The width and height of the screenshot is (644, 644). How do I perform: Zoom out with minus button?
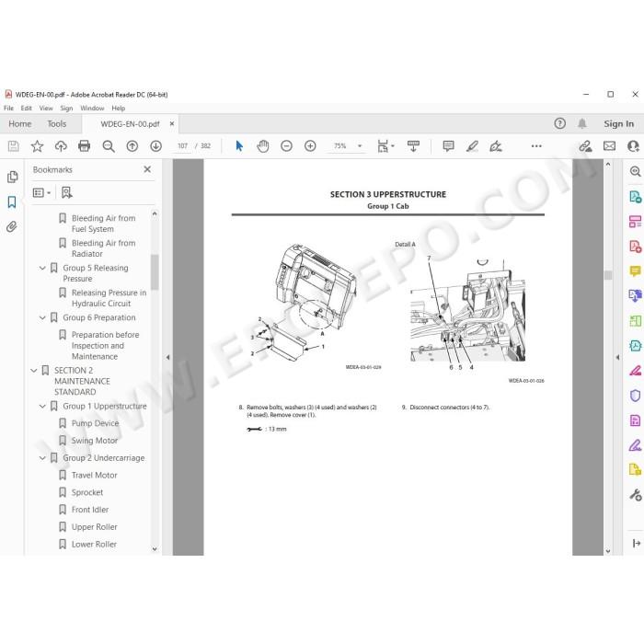(287, 145)
